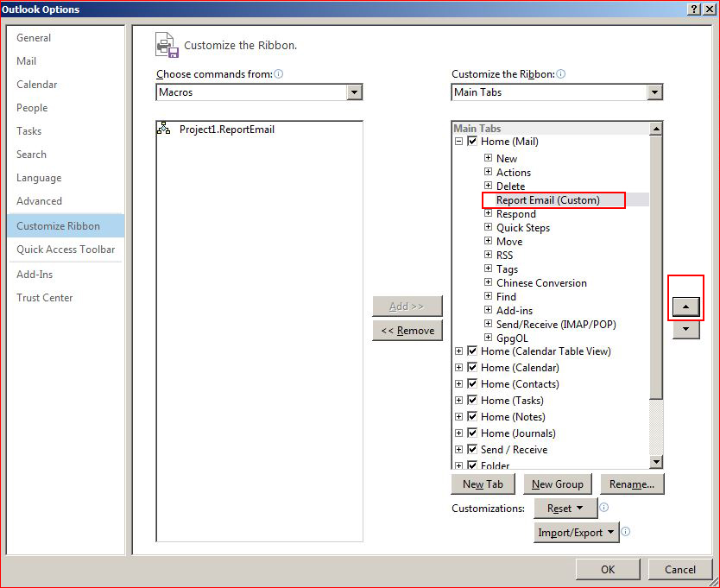Screen dimensions: 720x588
Task: Open the Reset dropdown button
Action: click(565, 508)
